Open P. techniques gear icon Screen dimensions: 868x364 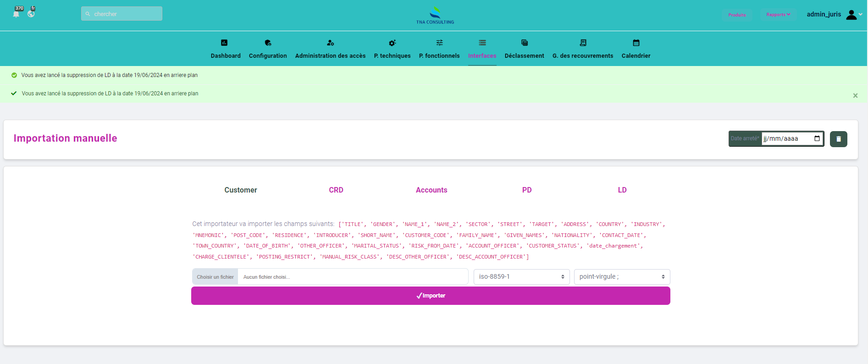pos(392,43)
